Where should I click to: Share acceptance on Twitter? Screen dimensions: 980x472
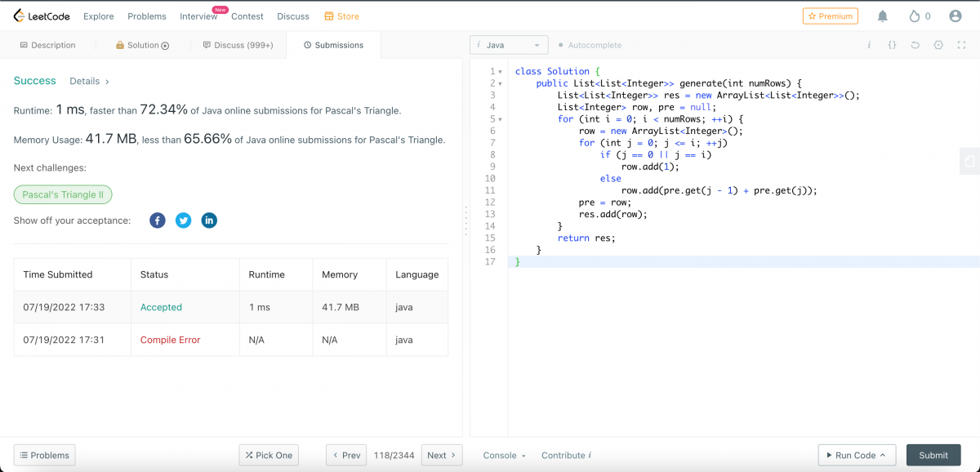(184, 220)
